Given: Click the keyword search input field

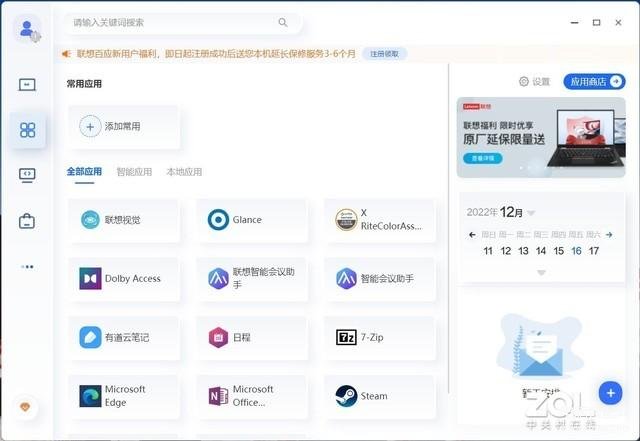Looking at the screenshot, I should (182, 23).
